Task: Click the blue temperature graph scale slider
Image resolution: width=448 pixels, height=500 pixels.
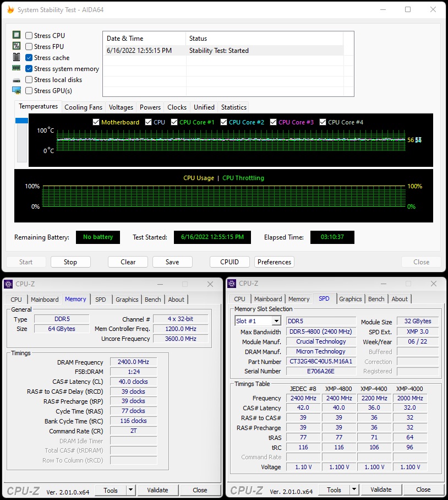Action: (21, 121)
